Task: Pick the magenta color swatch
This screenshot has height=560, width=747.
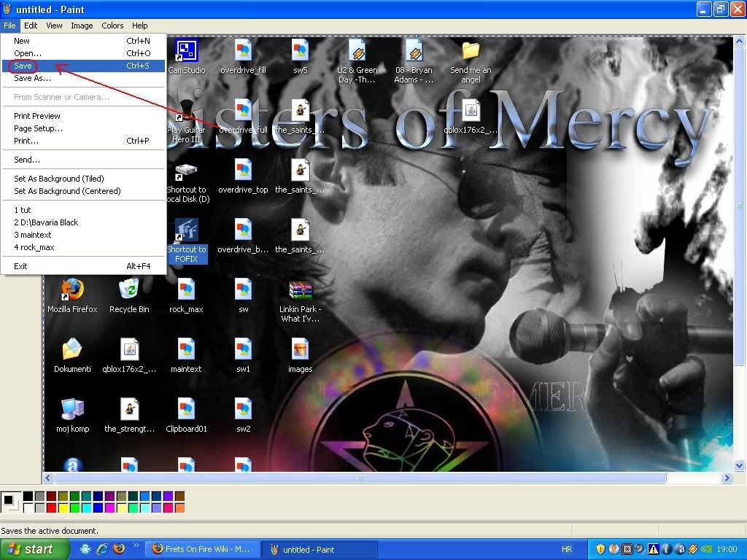Action: pos(109,508)
